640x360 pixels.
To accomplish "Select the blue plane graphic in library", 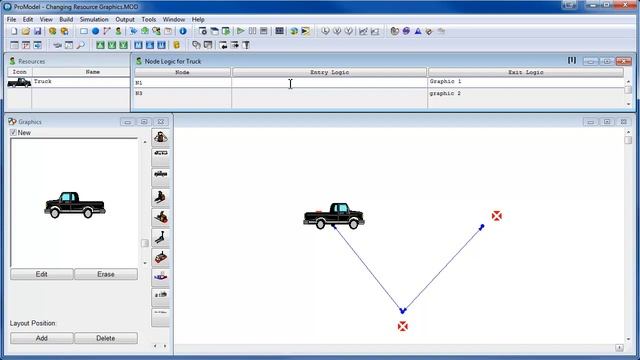I will 160,278.
